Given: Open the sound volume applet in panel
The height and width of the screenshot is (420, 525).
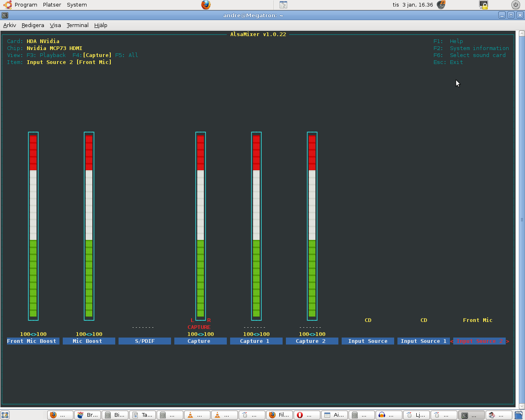Looking at the screenshot, I should tap(441, 5).
